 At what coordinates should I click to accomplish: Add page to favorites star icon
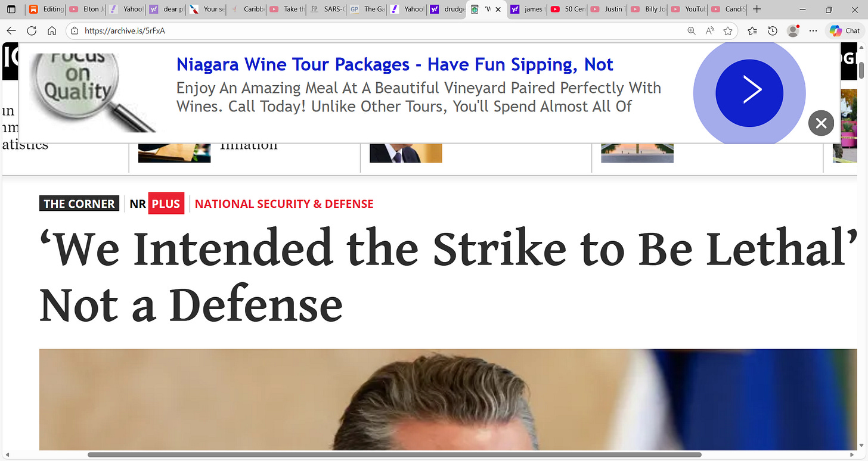[x=728, y=30]
